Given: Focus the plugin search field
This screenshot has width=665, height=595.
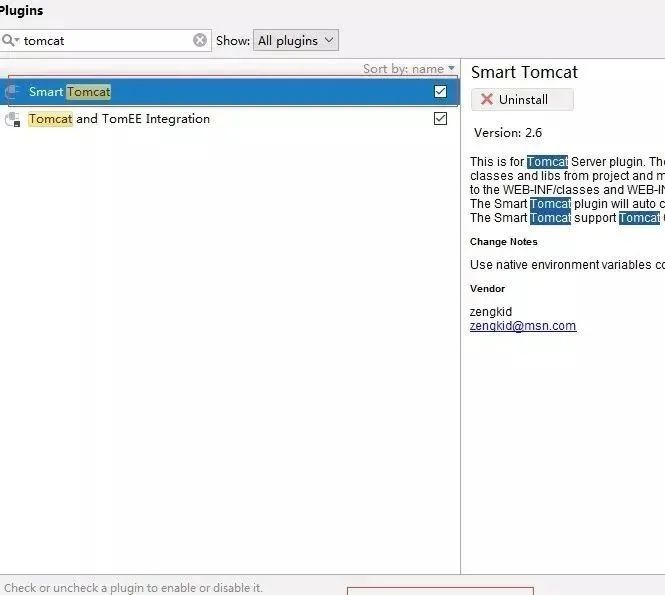Looking at the screenshot, I should pyautogui.click(x=105, y=41).
